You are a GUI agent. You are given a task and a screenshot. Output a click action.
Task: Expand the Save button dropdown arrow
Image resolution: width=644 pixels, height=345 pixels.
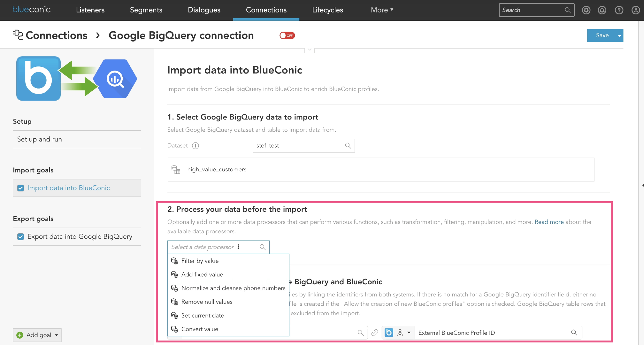coord(619,36)
